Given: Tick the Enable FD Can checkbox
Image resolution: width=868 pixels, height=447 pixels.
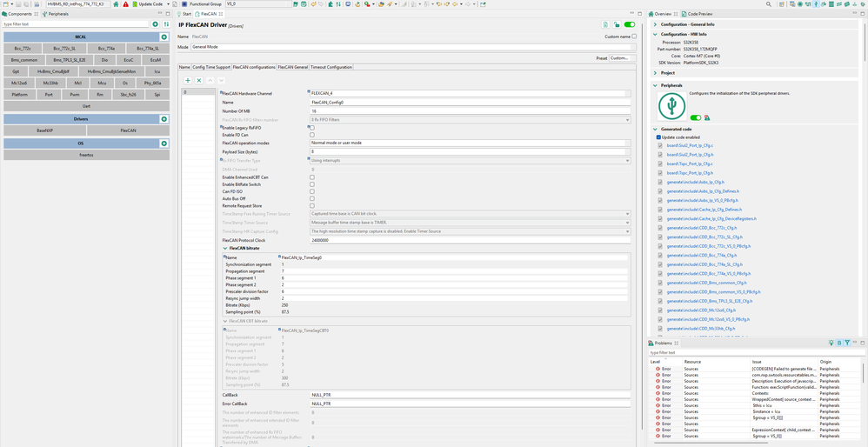Looking at the screenshot, I should (312, 135).
